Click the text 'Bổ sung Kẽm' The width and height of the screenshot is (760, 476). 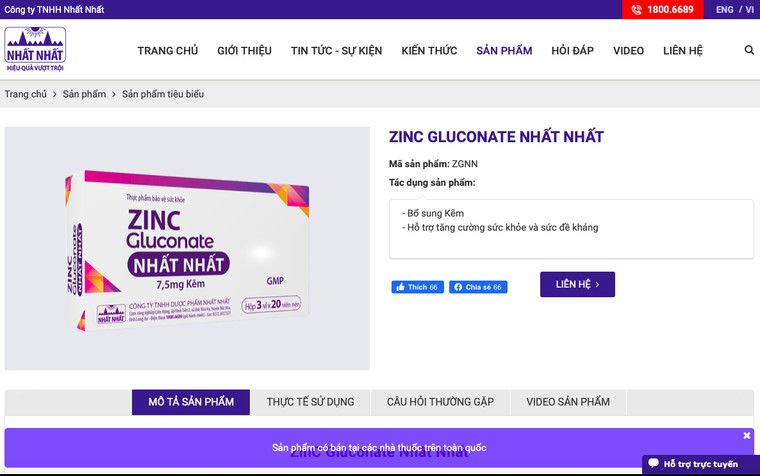(x=433, y=213)
